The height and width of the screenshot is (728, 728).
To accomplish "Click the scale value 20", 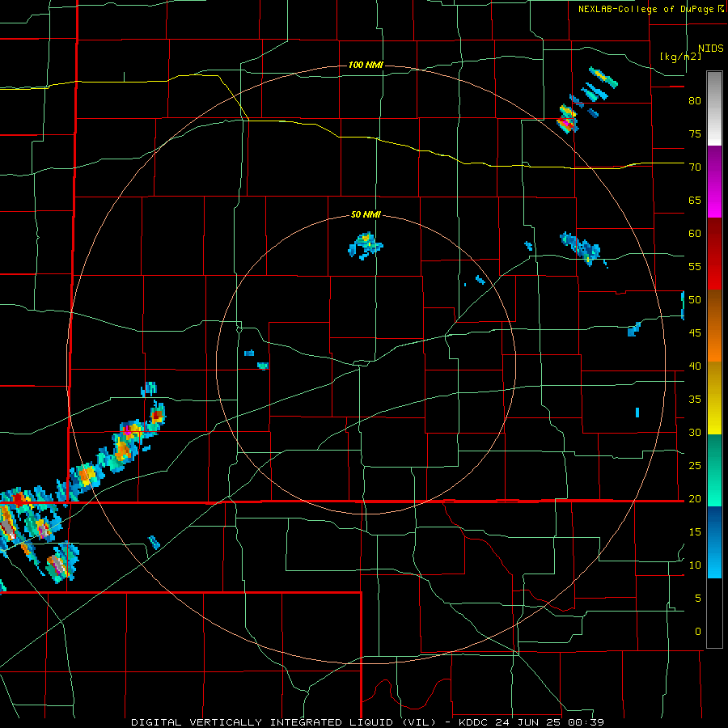I will [x=695, y=498].
